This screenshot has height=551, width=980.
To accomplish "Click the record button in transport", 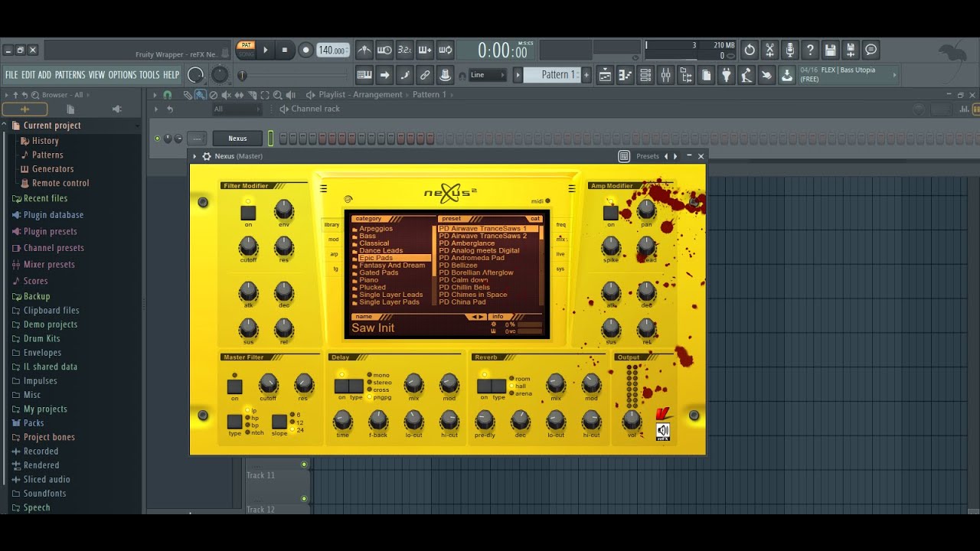I will (305, 50).
